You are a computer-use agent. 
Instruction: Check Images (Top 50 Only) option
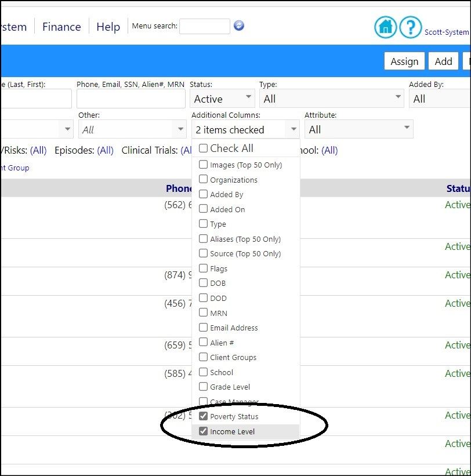tap(203, 165)
